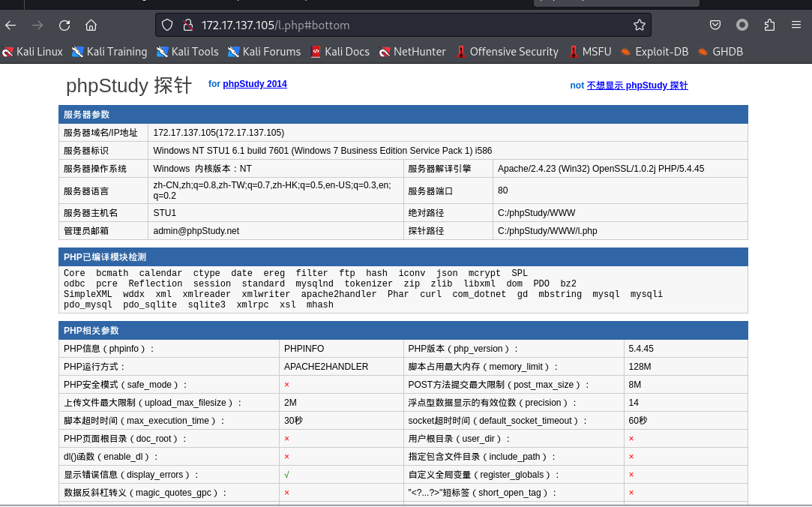Click the post_max_size value 8M
This screenshot has height=507, width=812.
tap(634, 385)
